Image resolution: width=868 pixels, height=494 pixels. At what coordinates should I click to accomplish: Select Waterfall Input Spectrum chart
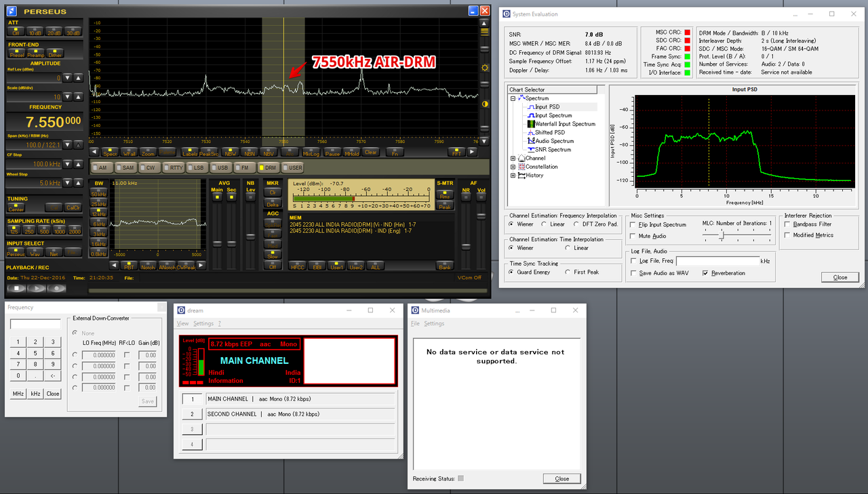click(564, 124)
